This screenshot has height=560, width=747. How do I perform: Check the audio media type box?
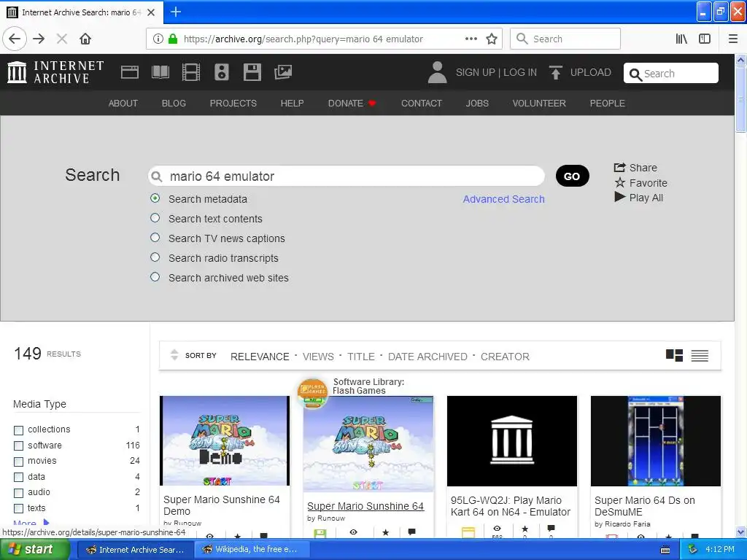(x=18, y=493)
